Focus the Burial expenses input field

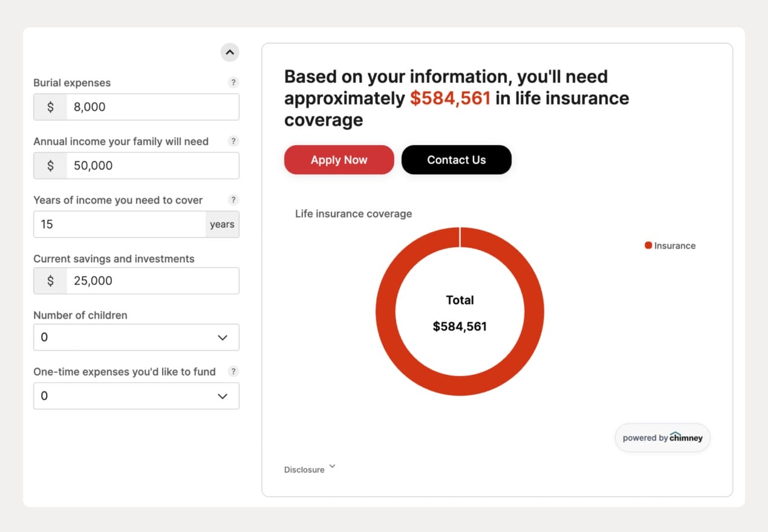click(152, 107)
